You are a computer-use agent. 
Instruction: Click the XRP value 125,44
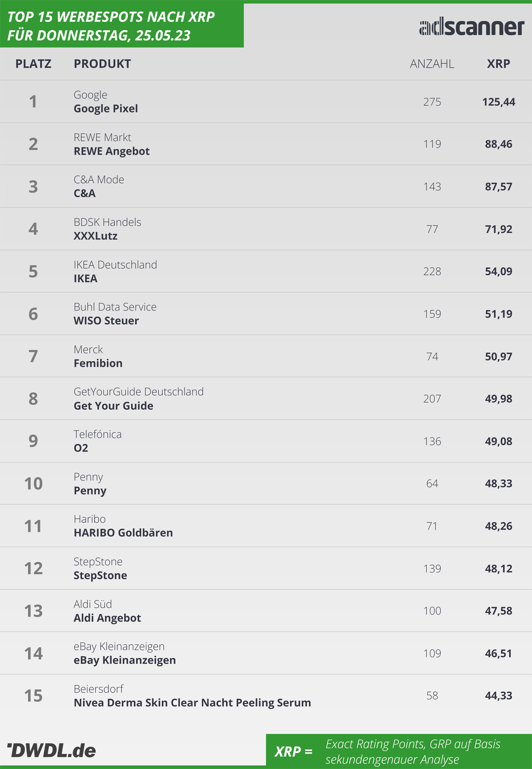click(499, 102)
